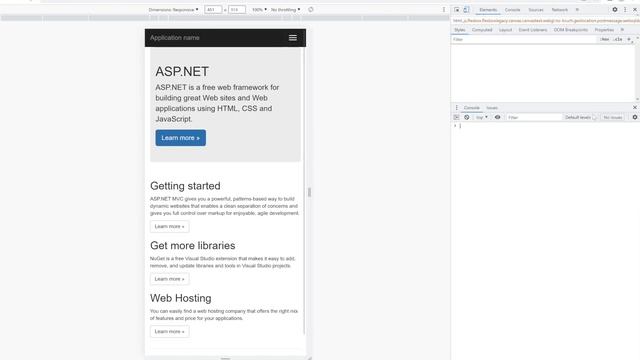640x360 pixels.
Task: Focus the viewport width input field
Action: click(x=213, y=9)
